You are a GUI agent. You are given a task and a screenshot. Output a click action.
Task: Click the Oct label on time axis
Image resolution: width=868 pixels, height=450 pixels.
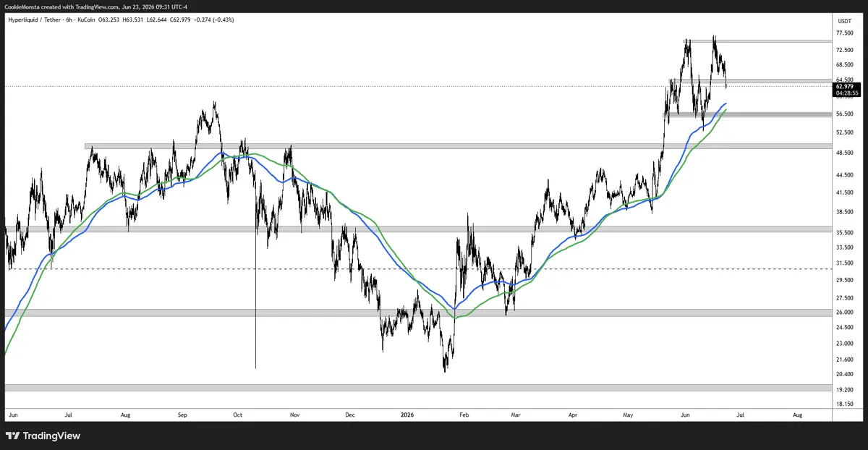[238, 415]
